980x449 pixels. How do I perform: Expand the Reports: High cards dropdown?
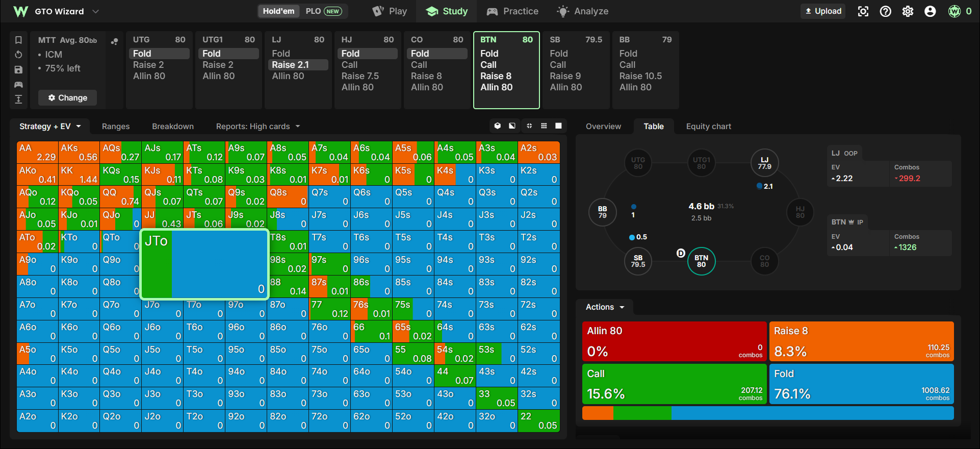point(257,126)
